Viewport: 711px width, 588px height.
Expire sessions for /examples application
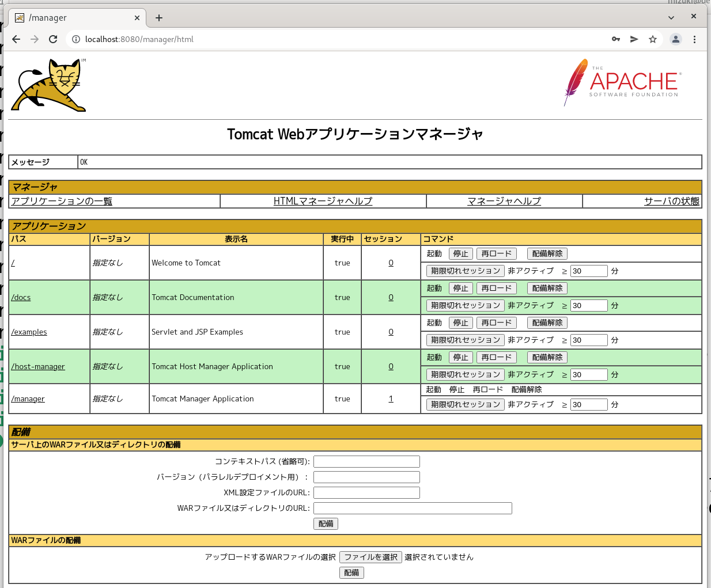coord(466,340)
